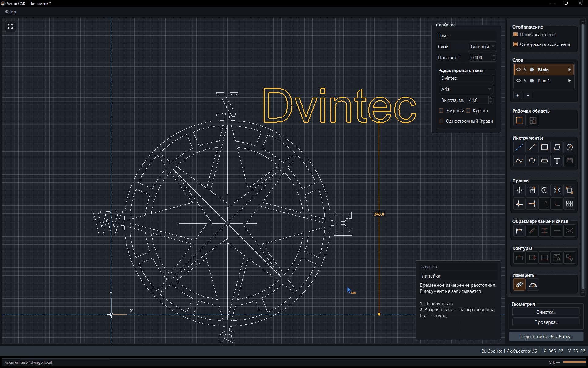
Task: Activate the Angle protractor measure tool
Action: (x=533, y=285)
